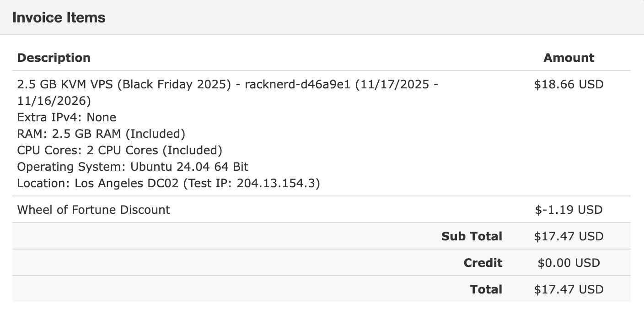Viewport: 644px width, 326px height.
Task: Click the Wheel of Fortune Discount row
Action: coord(94,210)
